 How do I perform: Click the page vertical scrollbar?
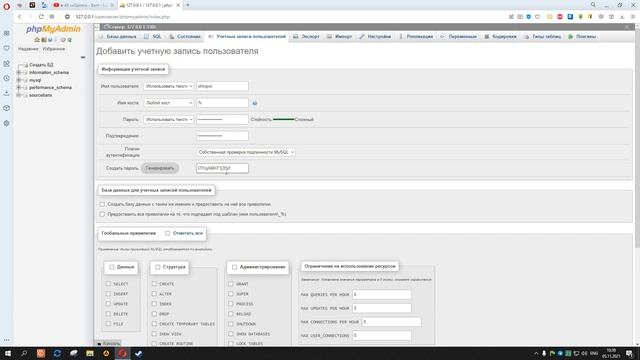coord(637,139)
